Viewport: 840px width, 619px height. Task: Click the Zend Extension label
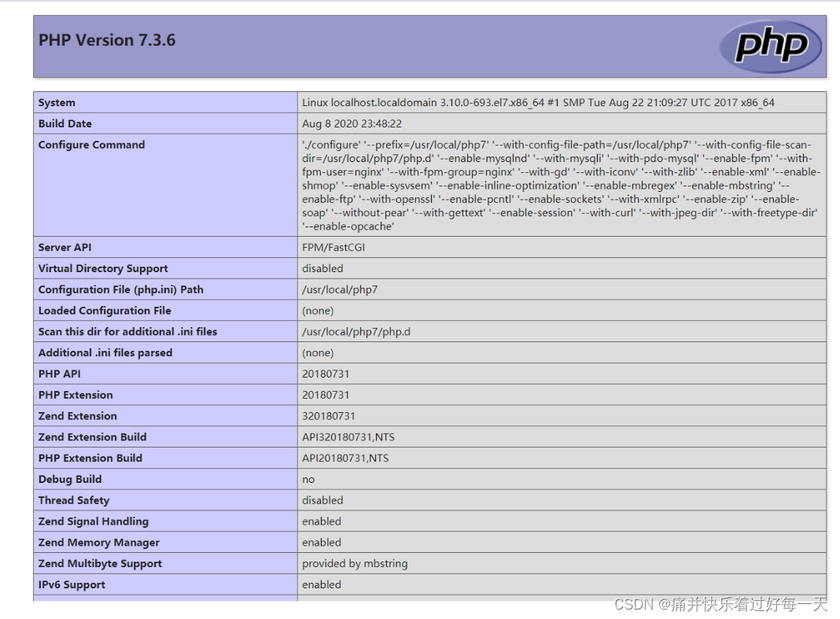(77, 416)
